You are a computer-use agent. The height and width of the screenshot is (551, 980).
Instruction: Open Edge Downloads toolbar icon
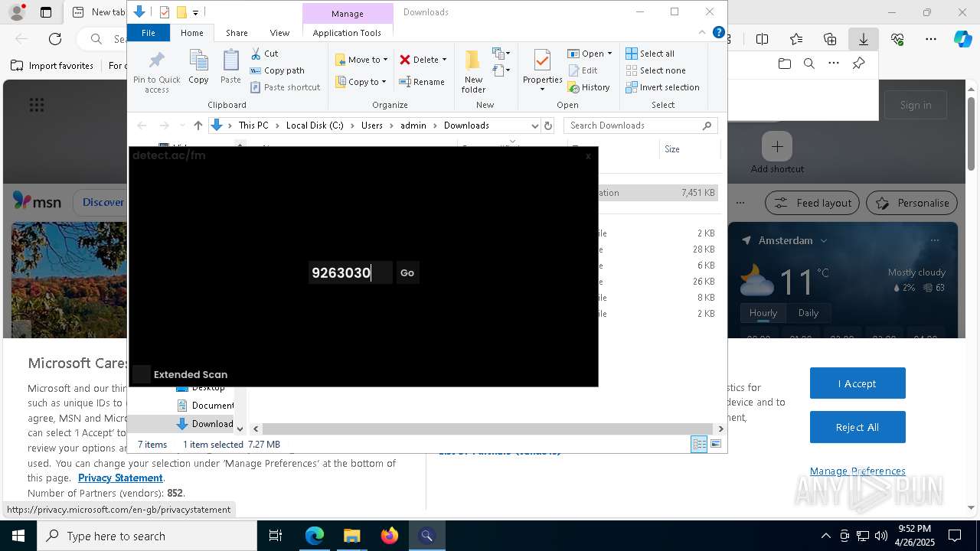pyautogui.click(x=863, y=39)
